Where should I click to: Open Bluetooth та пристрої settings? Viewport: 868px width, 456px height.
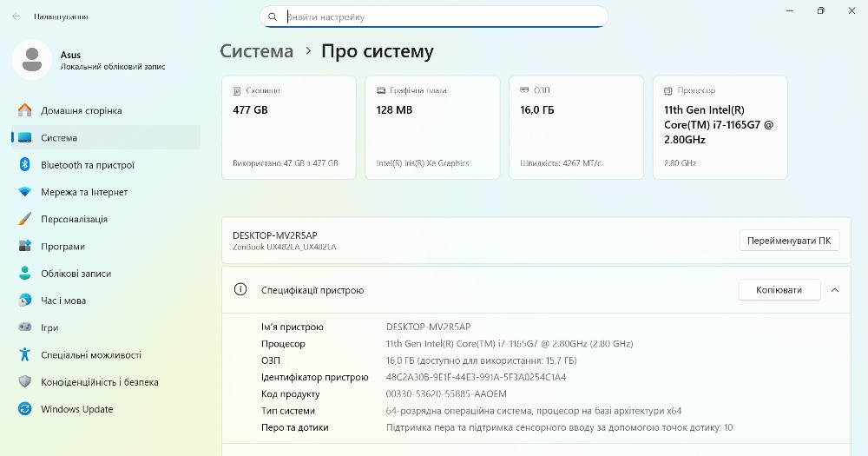[106, 164]
